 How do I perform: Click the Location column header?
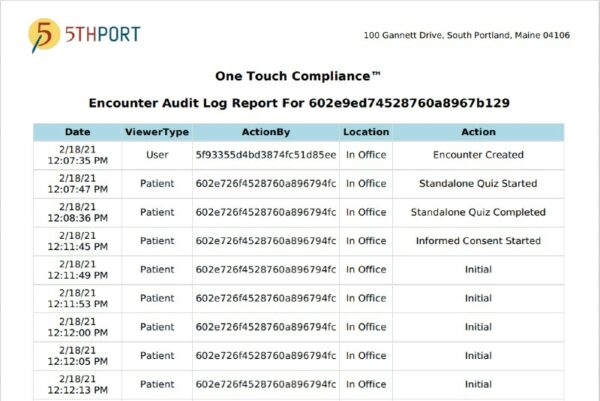tap(366, 132)
